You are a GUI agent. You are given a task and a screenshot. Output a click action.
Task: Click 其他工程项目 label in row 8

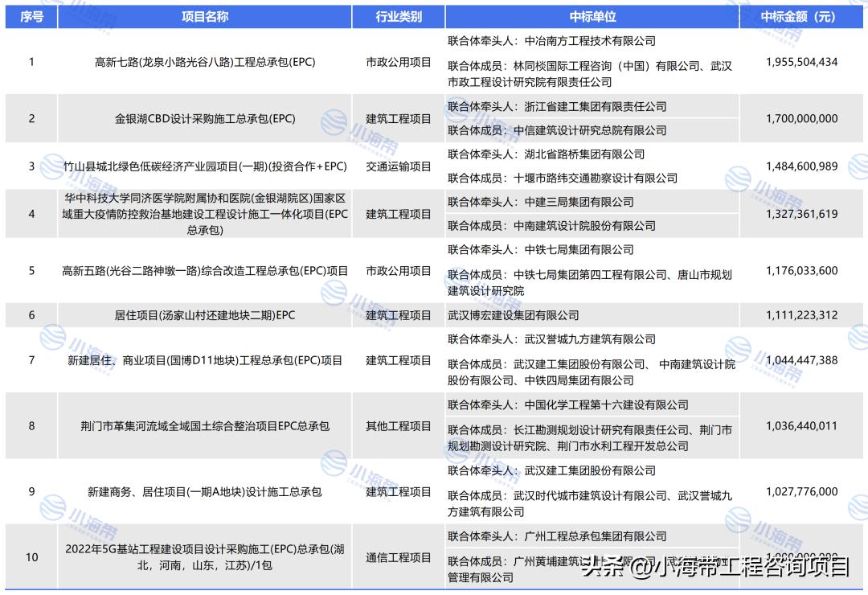click(399, 425)
